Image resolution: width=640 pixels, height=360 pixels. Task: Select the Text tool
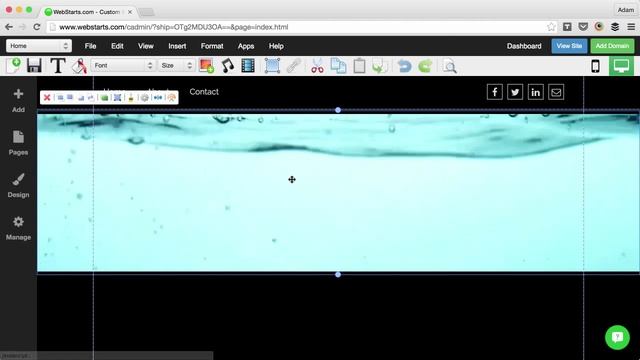pos(58,66)
